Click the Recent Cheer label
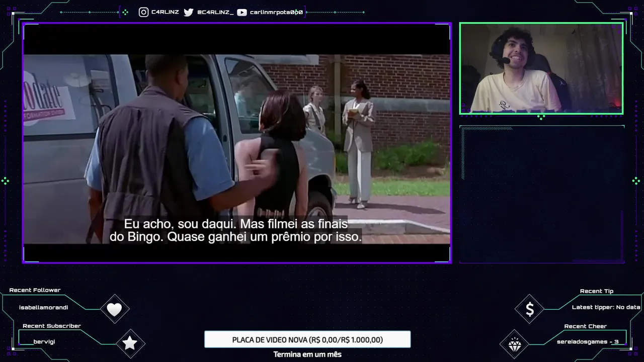Viewport: 644px width, 362px height. [585, 326]
